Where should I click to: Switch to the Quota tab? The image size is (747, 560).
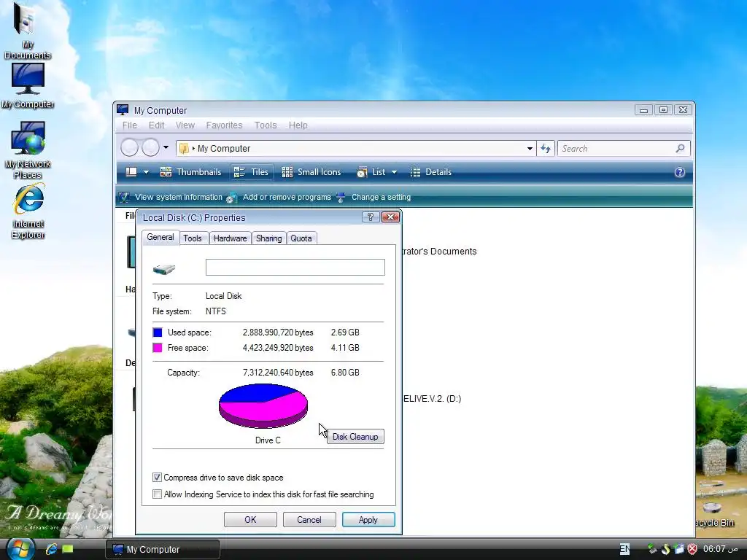click(x=301, y=238)
